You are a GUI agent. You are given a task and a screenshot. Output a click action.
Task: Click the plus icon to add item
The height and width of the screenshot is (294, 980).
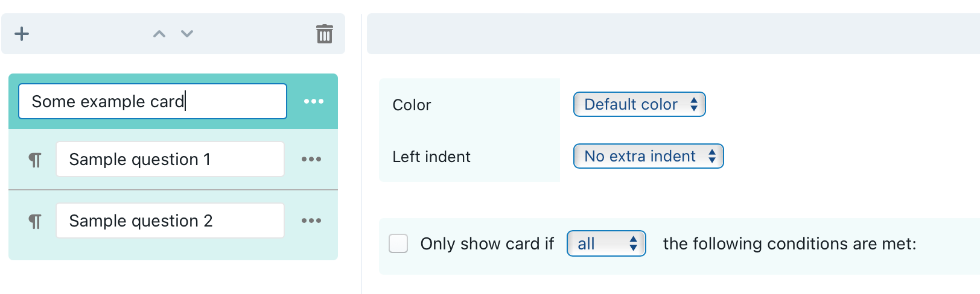[22, 34]
